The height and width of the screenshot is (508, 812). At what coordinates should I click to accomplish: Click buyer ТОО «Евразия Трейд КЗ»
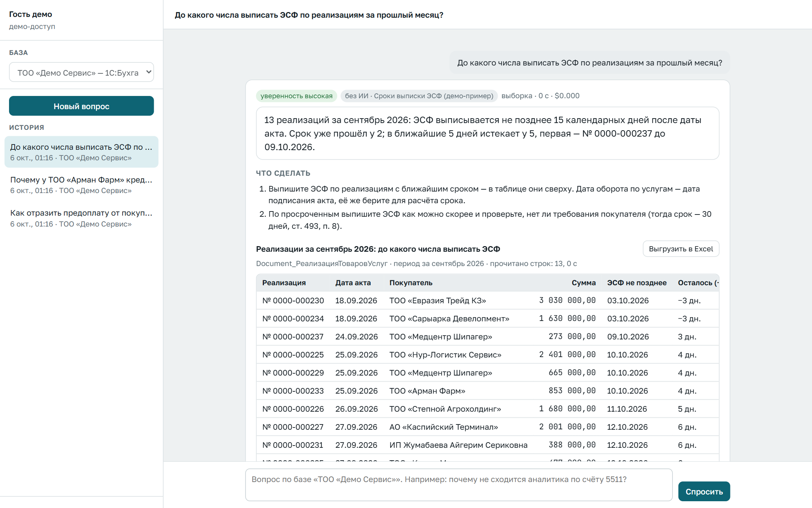(438, 301)
